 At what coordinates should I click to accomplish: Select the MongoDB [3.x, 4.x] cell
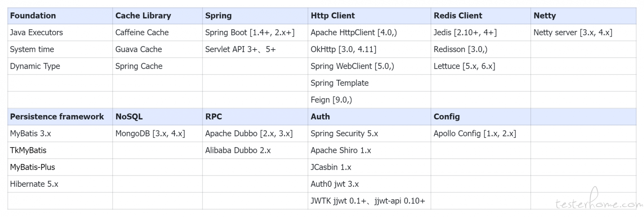157,133
